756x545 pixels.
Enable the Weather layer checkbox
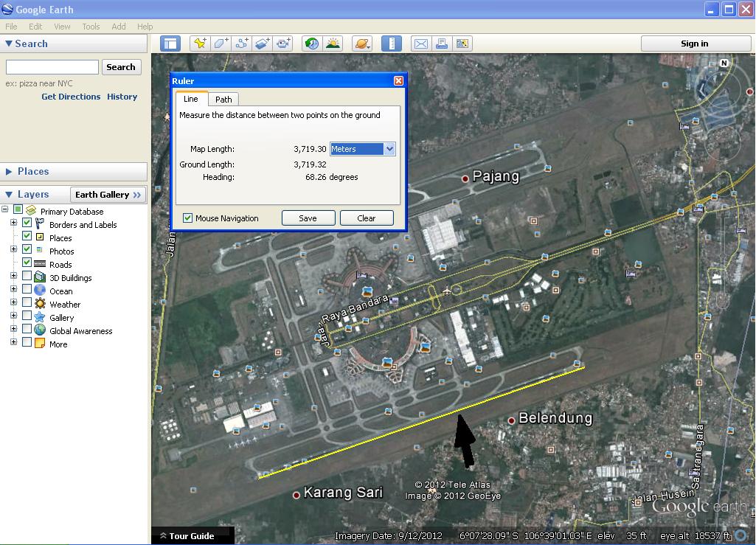point(27,302)
